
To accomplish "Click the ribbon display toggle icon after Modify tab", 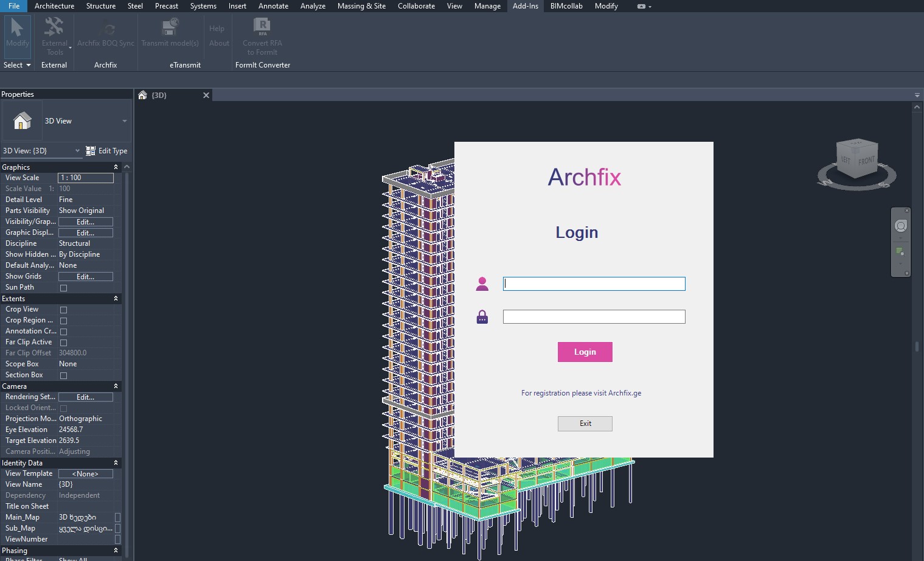I will [641, 6].
